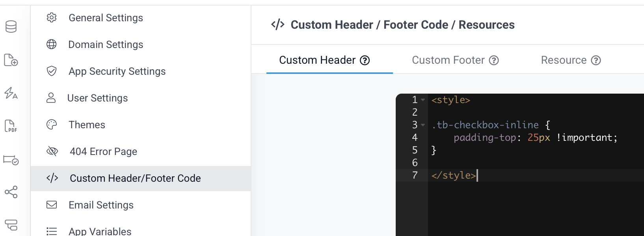This screenshot has height=236, width=644.
Task: Open Themes settings
Action: tap(87, 125)
